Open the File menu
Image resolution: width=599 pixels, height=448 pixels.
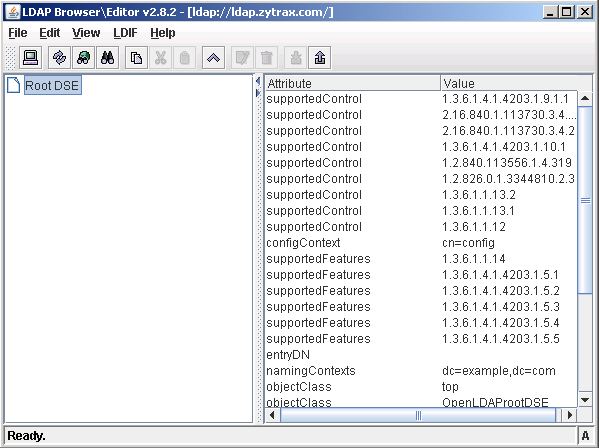click(18, 33)
